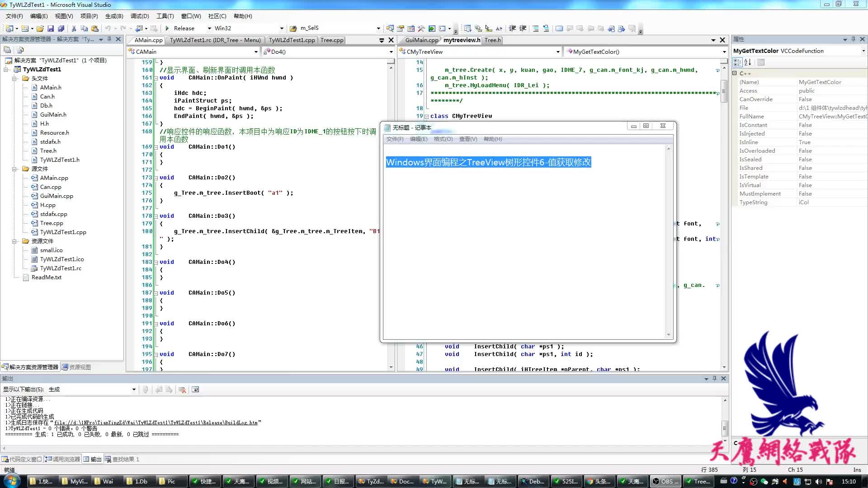Collapse the C++ properties category

(735, 73)
